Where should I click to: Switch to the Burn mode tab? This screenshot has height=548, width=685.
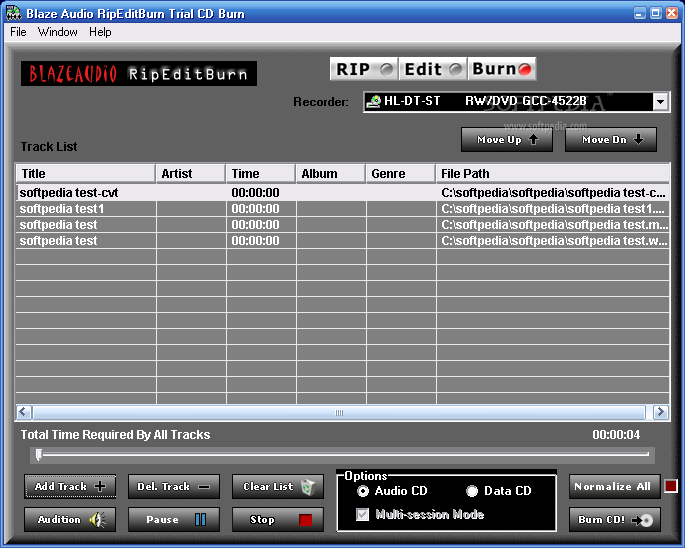click(x=502, y=69)
